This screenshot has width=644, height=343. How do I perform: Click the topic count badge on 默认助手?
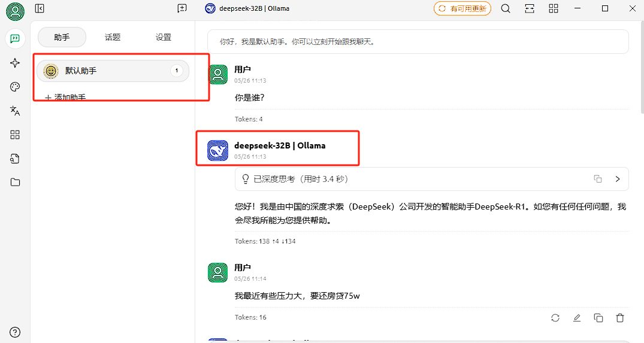coord(177,71)
